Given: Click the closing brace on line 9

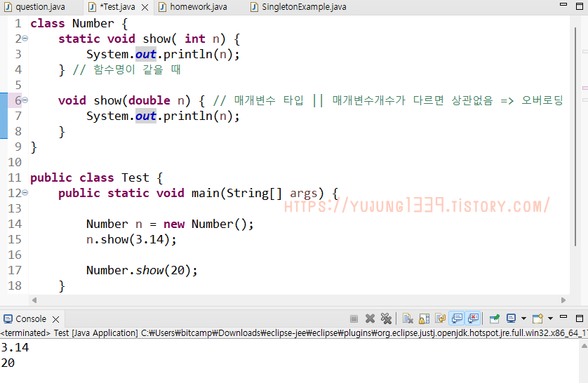Looking at the screenshot, I should pyautogui.click(x=34, y=147).
